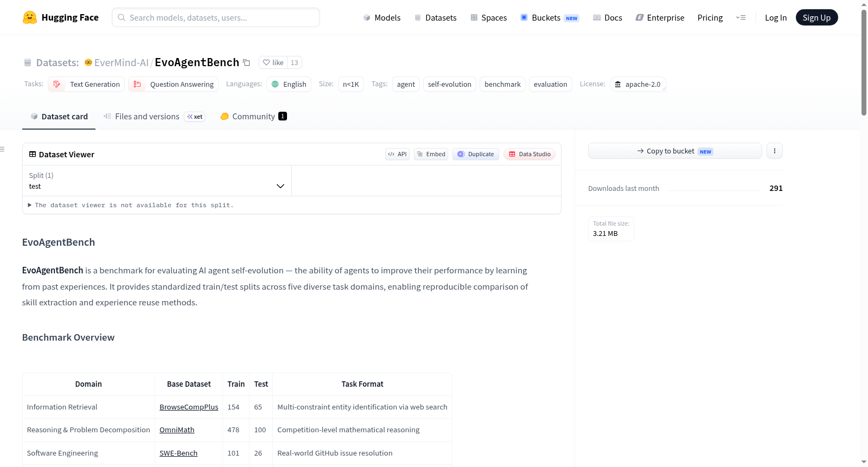The width and height of the screenshot is (868, 467).
Task: Click the page vertical scrollbar thumb
Action: coord(864,62)
